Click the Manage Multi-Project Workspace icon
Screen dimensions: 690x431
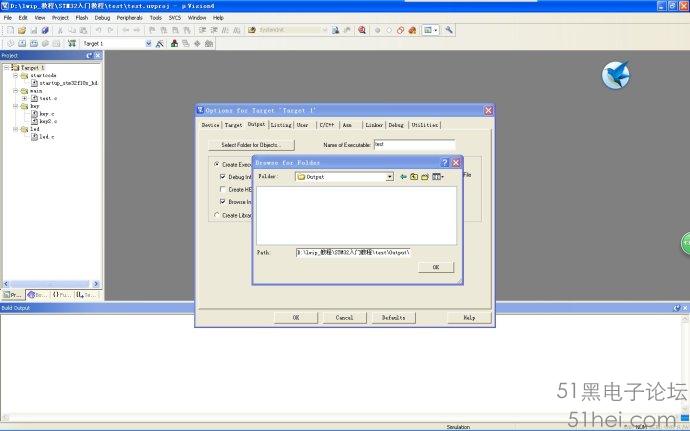[x=186, y=44]
